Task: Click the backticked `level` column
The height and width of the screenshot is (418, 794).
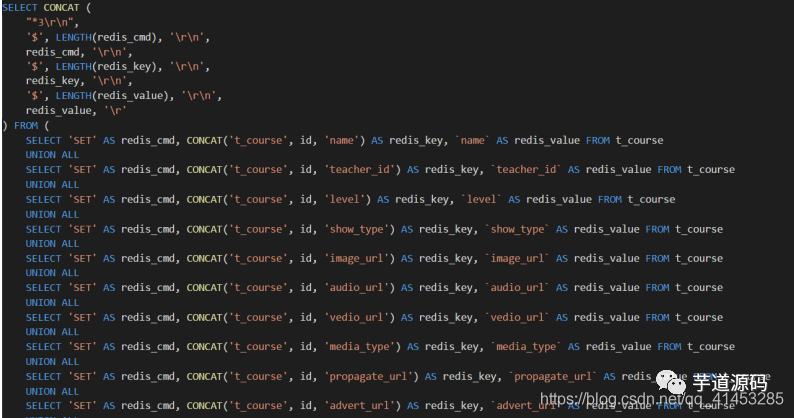Action: tap(479, 199)
